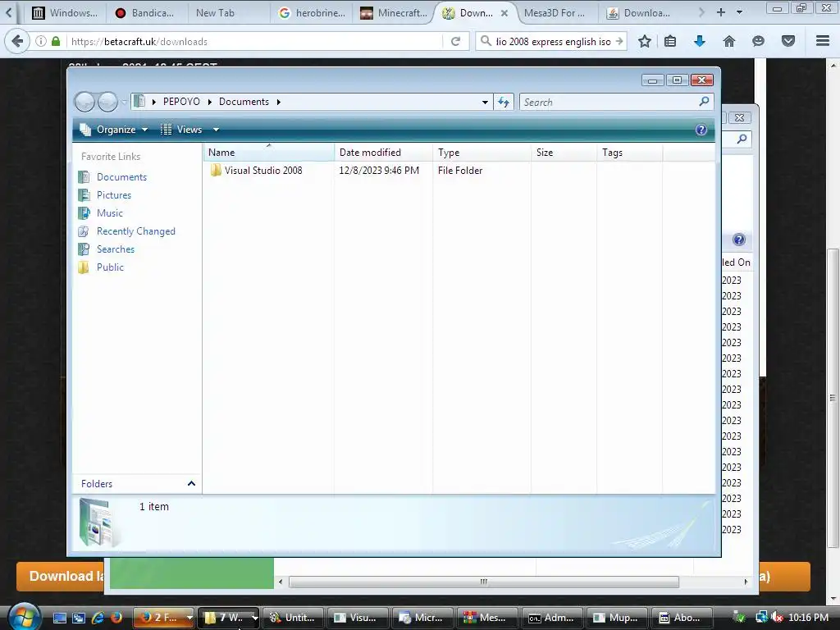Open Searches favorite link
The width and height of the screenshot is (840, 630).
115,249
